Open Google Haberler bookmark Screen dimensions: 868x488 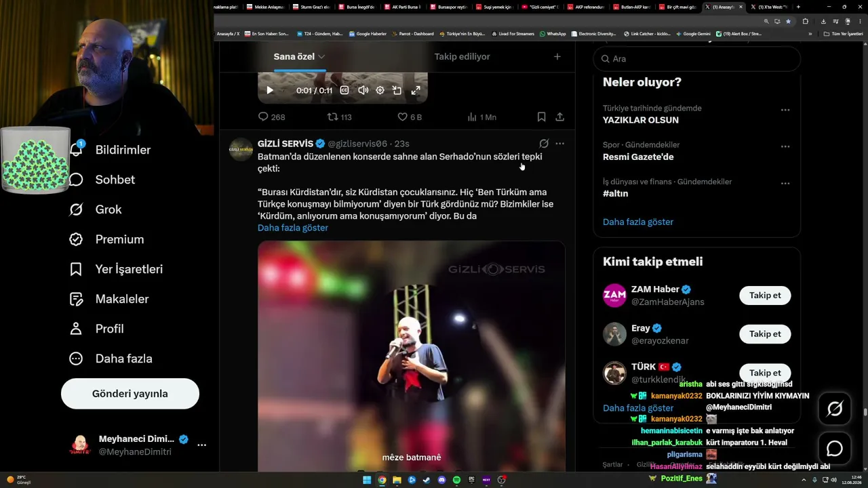click(x=368, y=34)
